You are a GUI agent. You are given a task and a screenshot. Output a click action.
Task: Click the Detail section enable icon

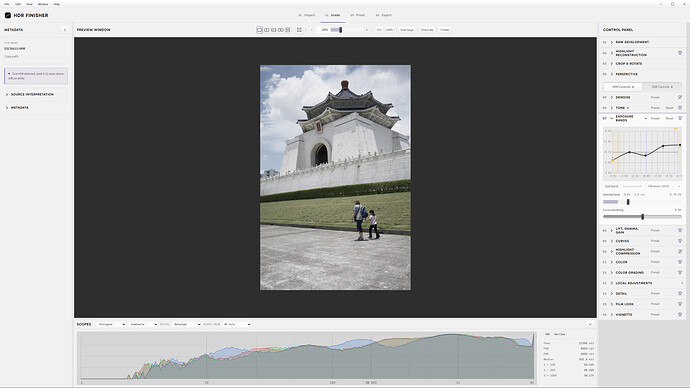click(x=680, y=293)
